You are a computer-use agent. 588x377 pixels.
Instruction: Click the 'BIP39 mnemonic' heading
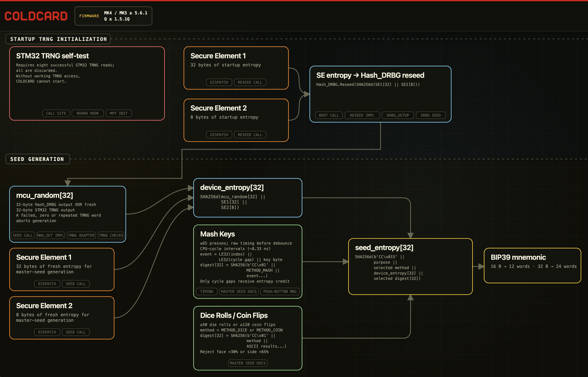click(x=518, y=257)
